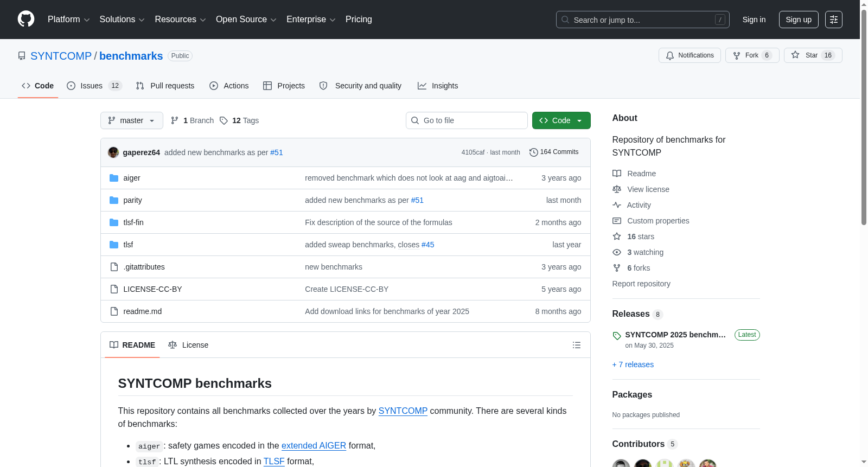Expand the Open Source menu
The image size is (868, 467).
(x=246, y=20)
